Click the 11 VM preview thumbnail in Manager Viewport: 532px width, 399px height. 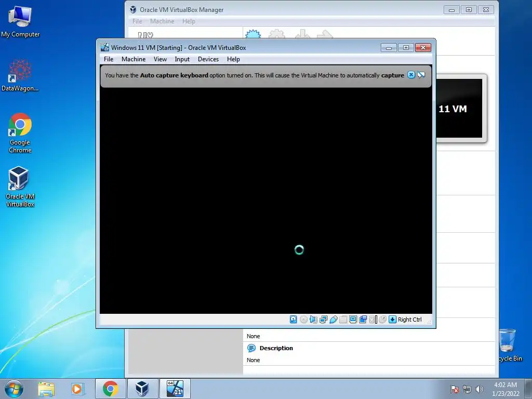pos(459,109)
